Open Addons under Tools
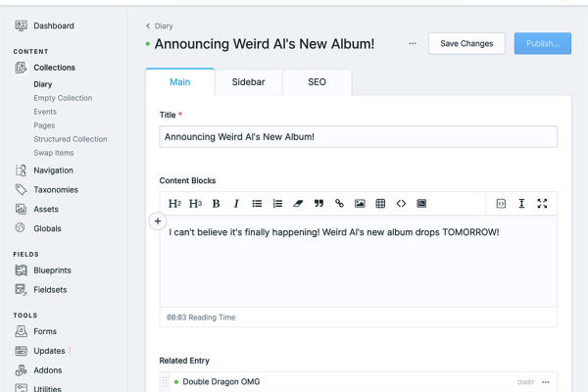588x392 pixels. click(x=48, y=370)
